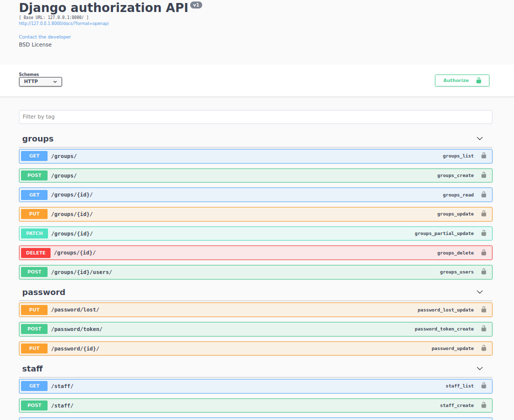Click the groups_list operation id text
Viewport: 514px width, 420px height.
pyautogui.click(x=458, y=156)
